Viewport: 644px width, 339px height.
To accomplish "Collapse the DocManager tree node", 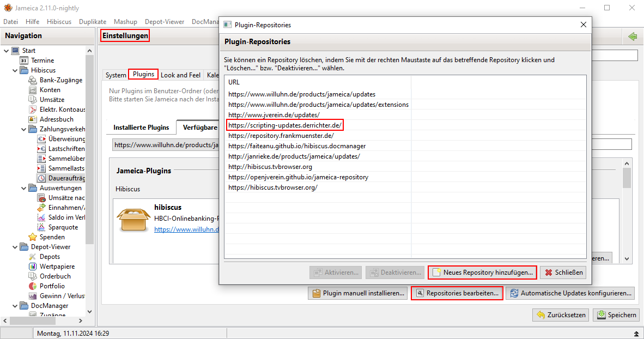I will pos(15,306).
